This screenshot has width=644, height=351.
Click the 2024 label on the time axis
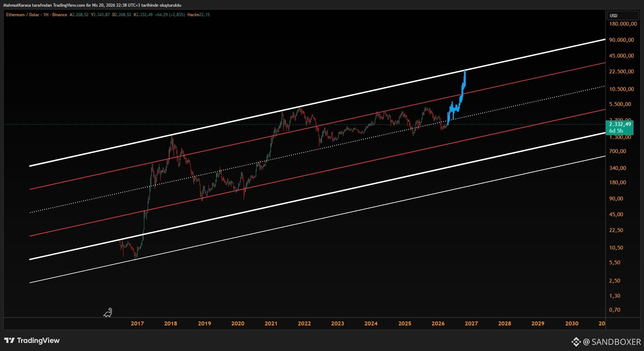(371, 323)
